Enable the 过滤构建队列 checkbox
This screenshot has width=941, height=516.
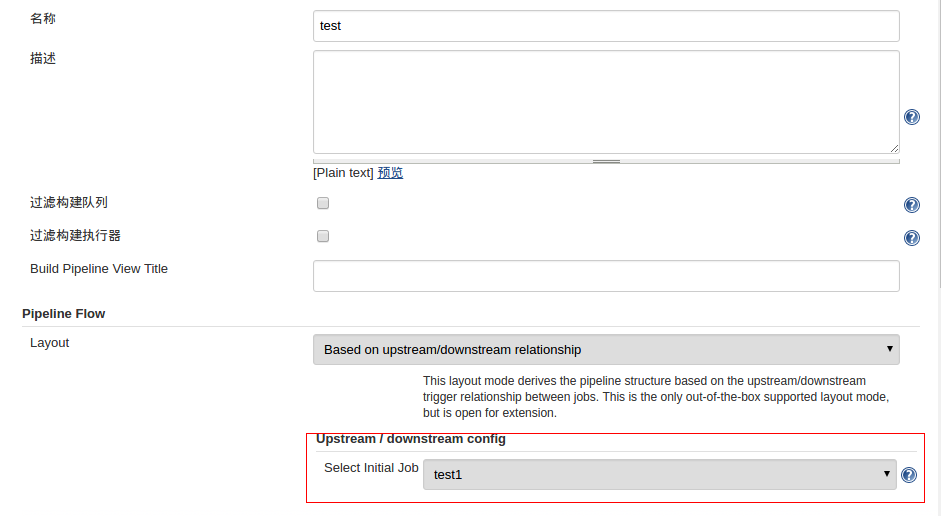[x=323, y=203]
